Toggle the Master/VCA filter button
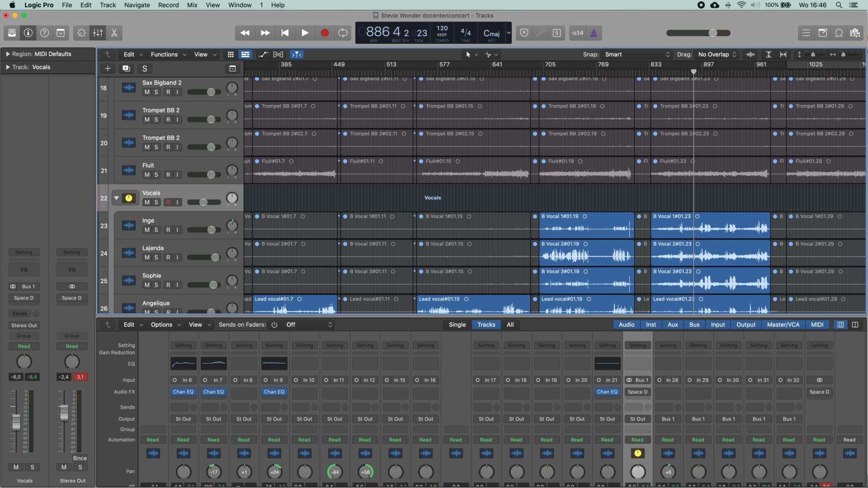This screenshot has width=868, height=488. pyautogui.click(x=783, y=324)
